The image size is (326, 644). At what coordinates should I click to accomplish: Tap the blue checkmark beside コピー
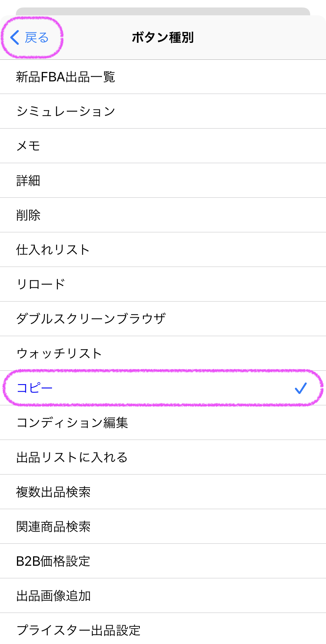tap(300, 388)
